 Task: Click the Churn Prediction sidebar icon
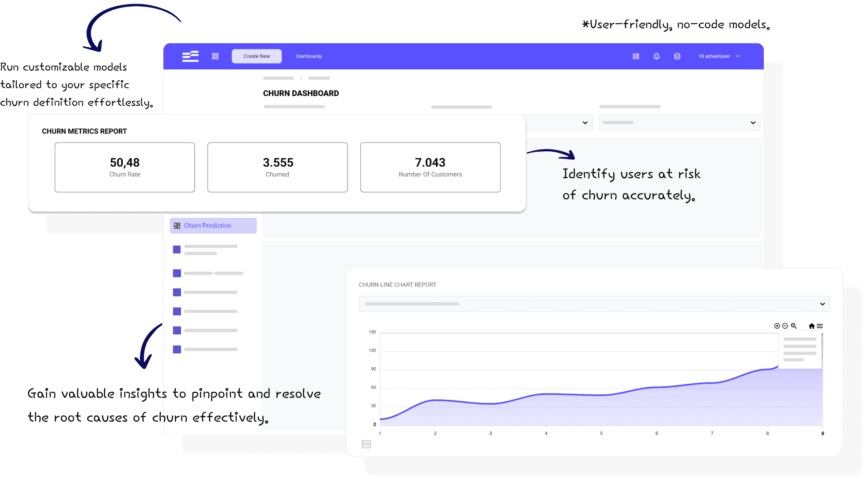[x=177, y=225]
